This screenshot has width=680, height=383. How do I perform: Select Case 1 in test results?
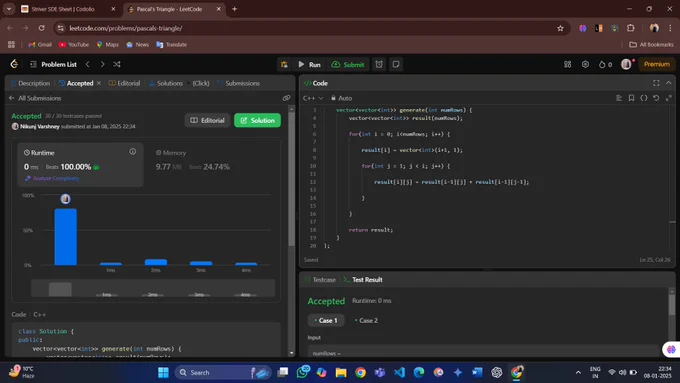click(x=326, y=321)
